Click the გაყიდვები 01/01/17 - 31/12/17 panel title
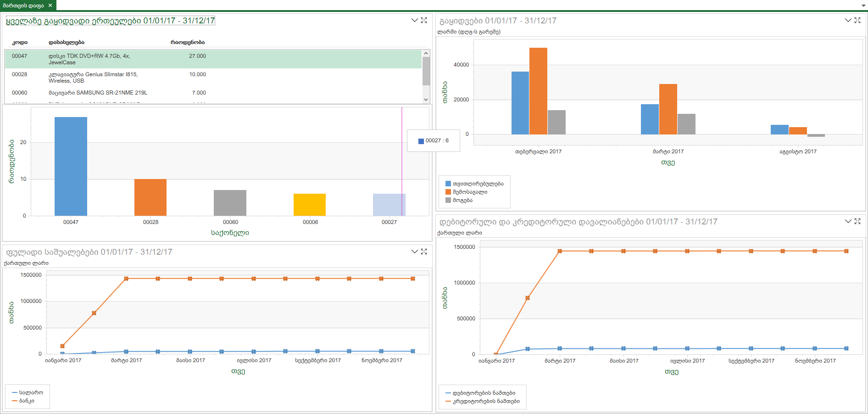868x414 pixels. [498, 21]
